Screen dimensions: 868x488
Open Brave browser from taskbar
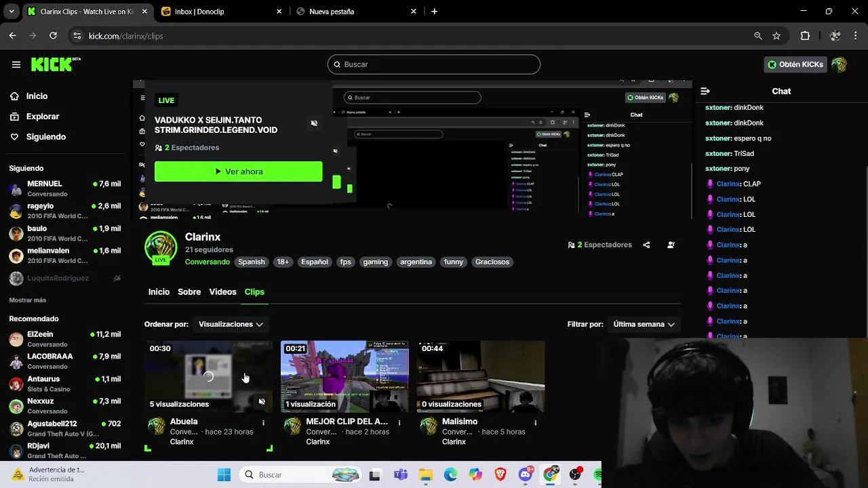pos(500,474)
